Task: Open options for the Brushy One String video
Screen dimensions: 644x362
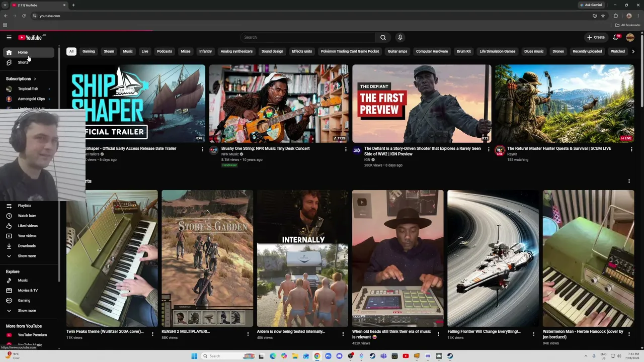Action: 346,149
